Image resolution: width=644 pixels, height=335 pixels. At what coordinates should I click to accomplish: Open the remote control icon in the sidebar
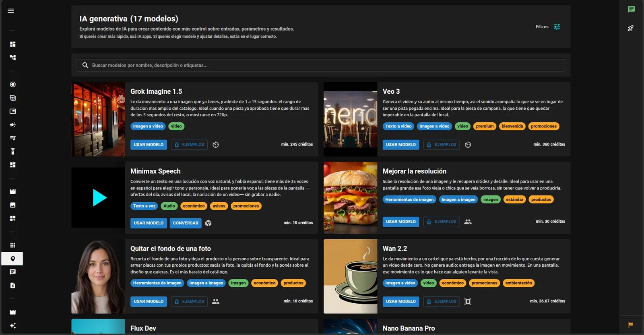(x=13, y=151)
